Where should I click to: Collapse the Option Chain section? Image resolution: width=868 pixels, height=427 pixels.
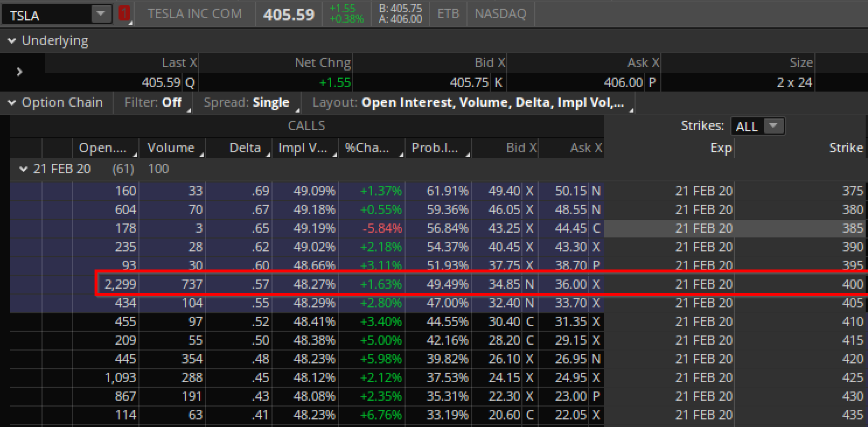coord(12,103)
